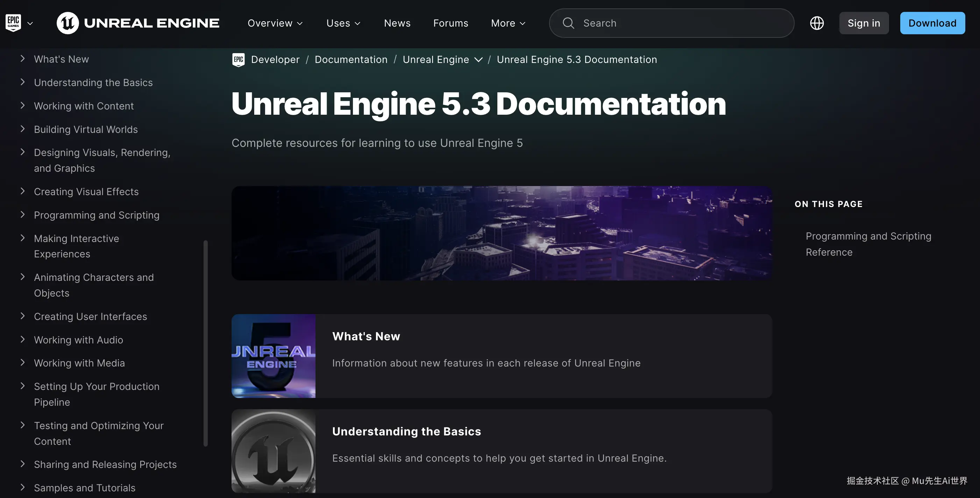Open the Understanding the Basics card thumbnail
Image resolution: width=980 pixels, height=498 pixels.
coord(273,451)
